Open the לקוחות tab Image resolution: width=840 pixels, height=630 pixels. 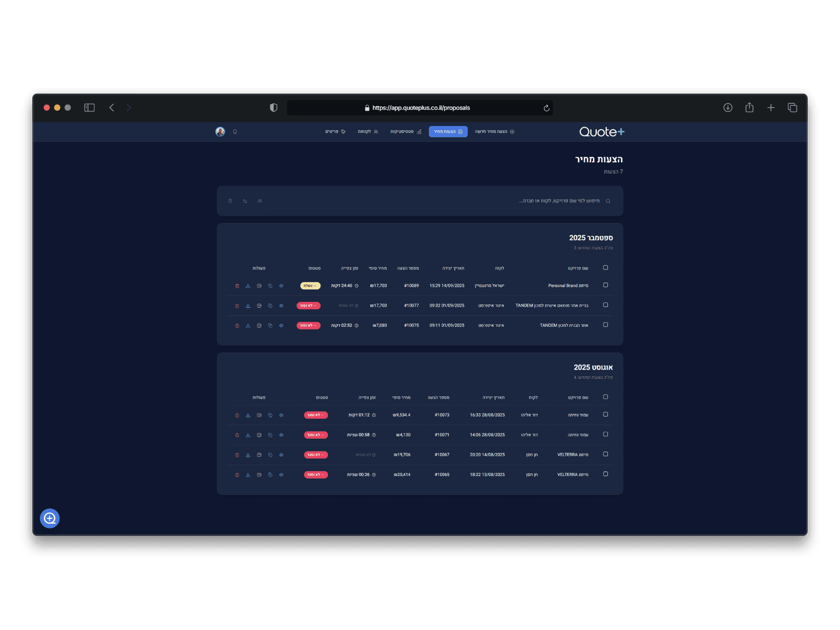pos(368,132)
